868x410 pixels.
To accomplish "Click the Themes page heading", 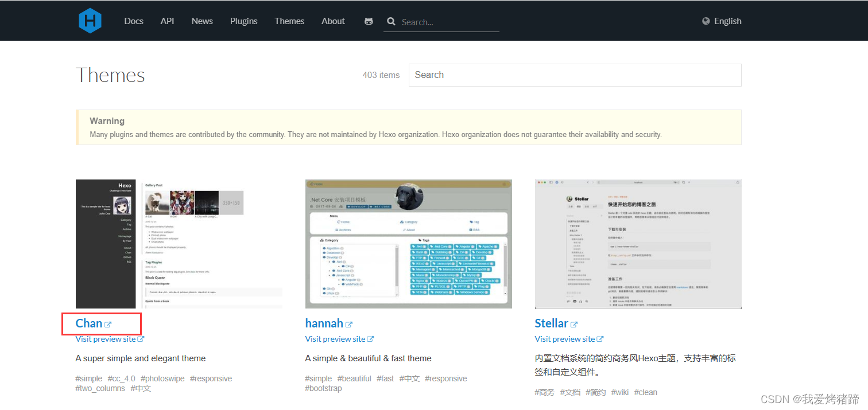I will click(x=110, y=75).
